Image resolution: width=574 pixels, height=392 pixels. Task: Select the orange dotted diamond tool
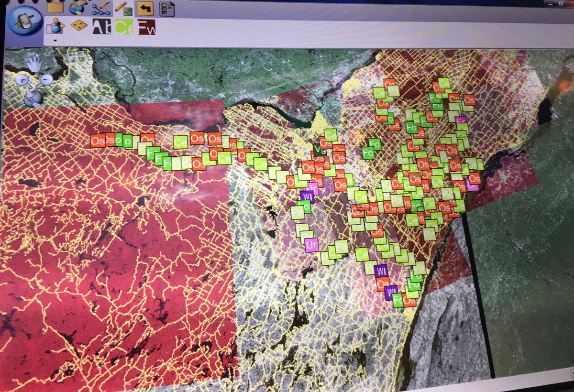(x=79, y=25)
